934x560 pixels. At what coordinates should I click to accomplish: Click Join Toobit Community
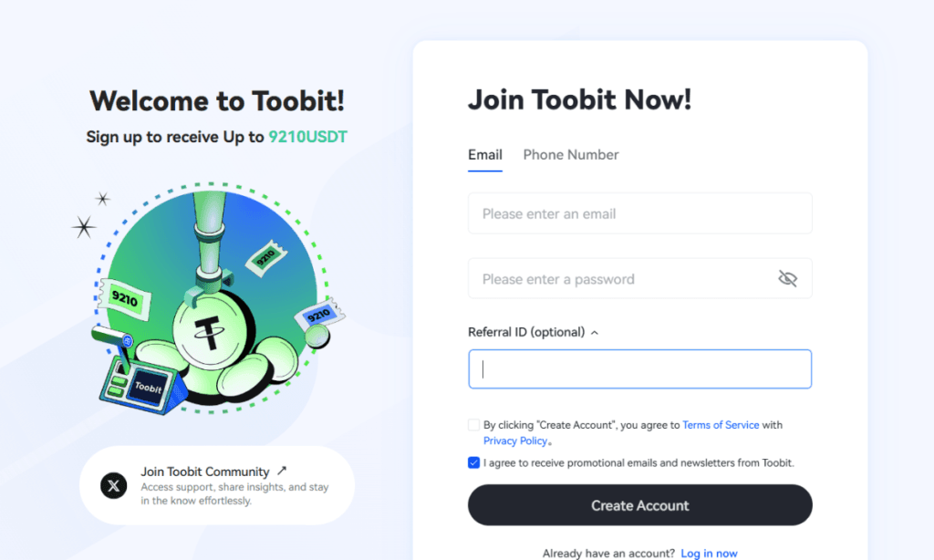pos(205,472)
